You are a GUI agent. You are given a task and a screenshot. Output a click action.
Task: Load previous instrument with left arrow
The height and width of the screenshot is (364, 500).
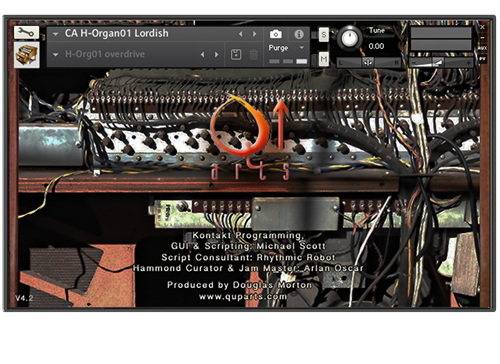point(241,34)
